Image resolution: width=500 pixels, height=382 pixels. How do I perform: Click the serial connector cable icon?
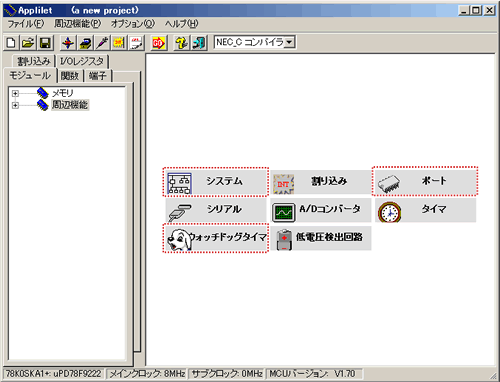point(180,213)
